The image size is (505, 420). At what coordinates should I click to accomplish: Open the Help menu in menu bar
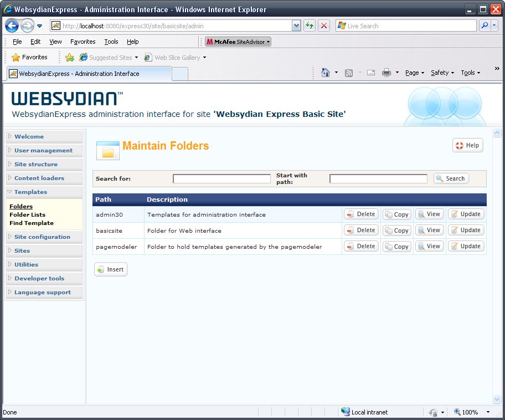click(x=133, y=42)
